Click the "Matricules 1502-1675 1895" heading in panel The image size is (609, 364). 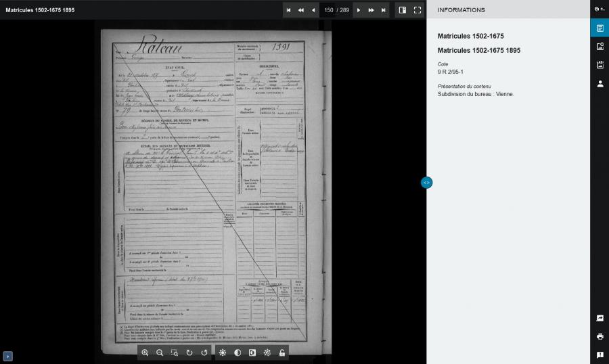tap(479, 51)
